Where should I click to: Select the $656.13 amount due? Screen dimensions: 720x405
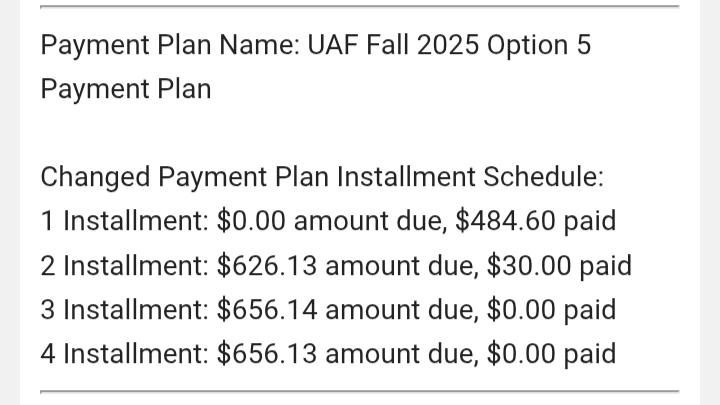267,354
